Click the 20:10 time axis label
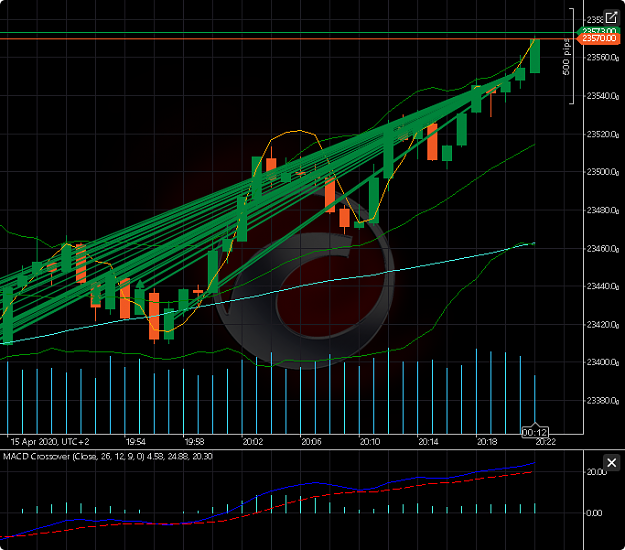625x550 pixels. pos(369,442)
